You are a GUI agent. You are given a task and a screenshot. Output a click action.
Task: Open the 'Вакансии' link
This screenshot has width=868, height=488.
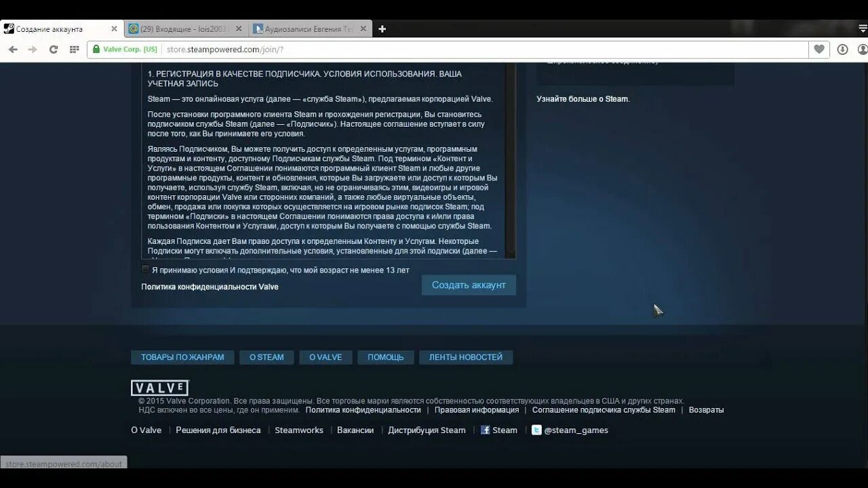point(355,430)
